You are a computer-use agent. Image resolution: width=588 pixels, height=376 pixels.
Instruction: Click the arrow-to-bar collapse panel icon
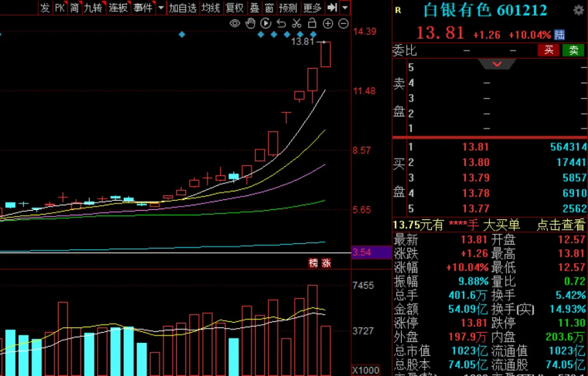(332, 7)
